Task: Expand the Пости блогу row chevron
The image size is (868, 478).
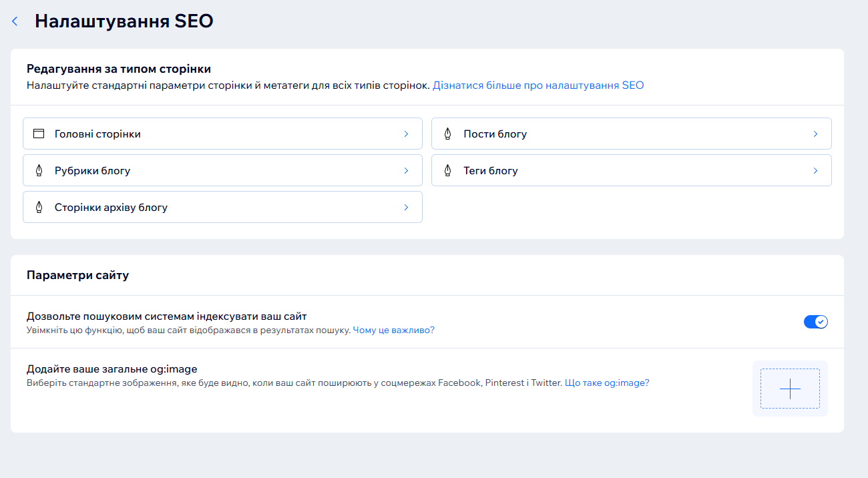Action: [815, 134]
